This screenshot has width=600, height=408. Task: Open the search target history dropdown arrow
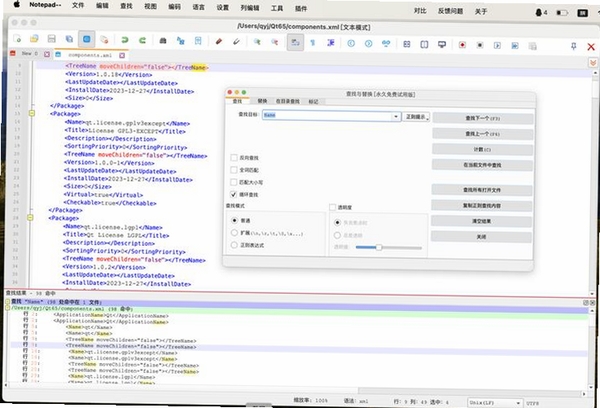[x=396, y=116]
